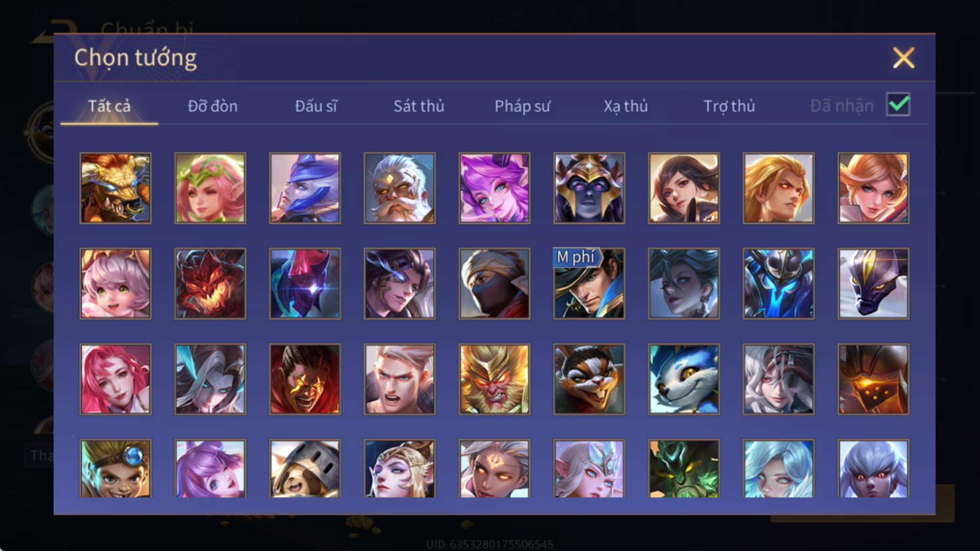View the 'Đấu sĩ' hero tab
The width and height of the screenshot is (980, 551).
(x=316, y=106)
